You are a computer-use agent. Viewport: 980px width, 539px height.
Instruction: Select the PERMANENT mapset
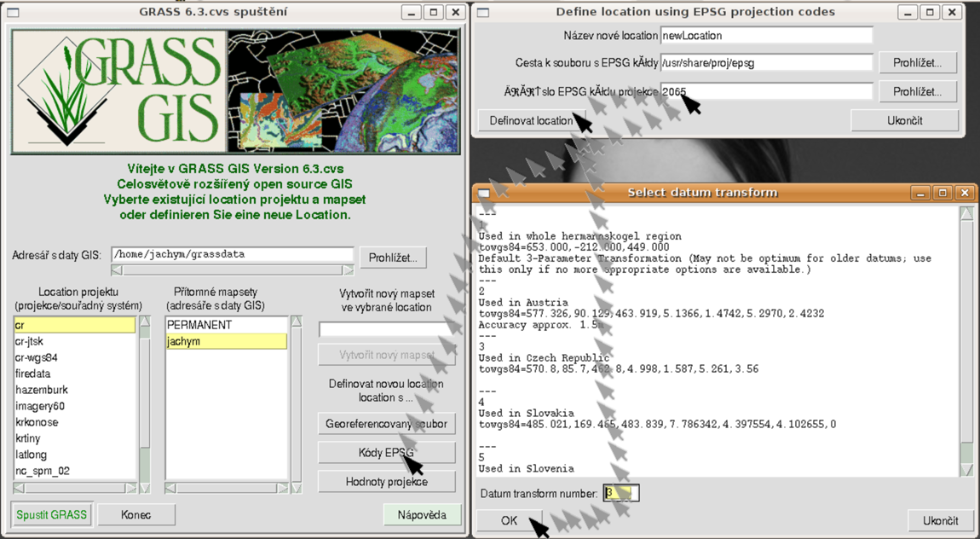point(226,325)
